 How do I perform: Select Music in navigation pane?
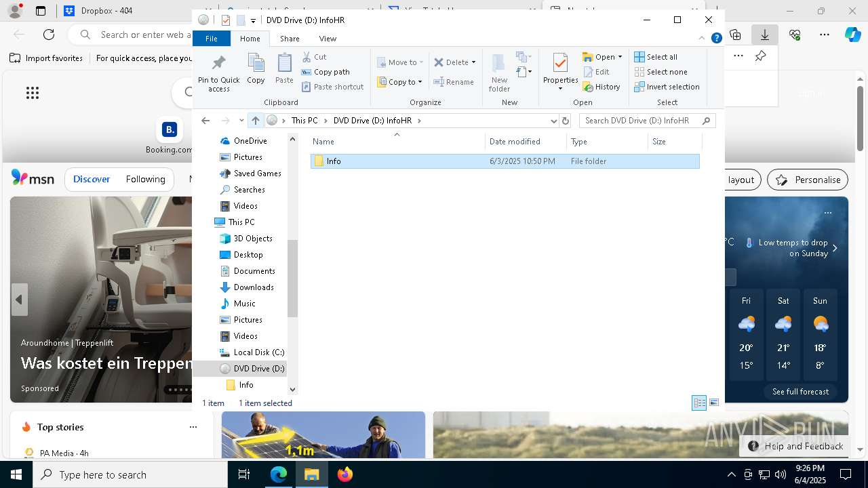click(x=243, y=304)
